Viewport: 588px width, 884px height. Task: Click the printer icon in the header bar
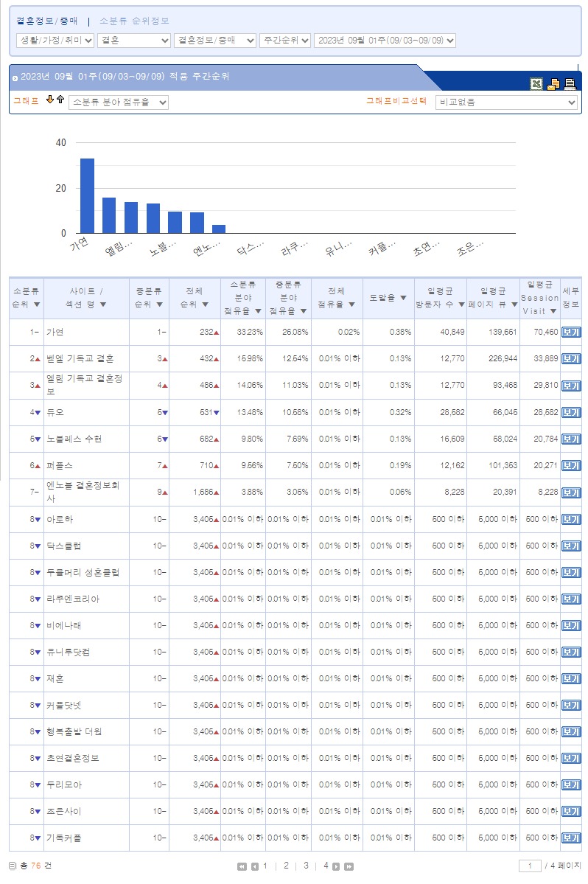click(570, 84)
